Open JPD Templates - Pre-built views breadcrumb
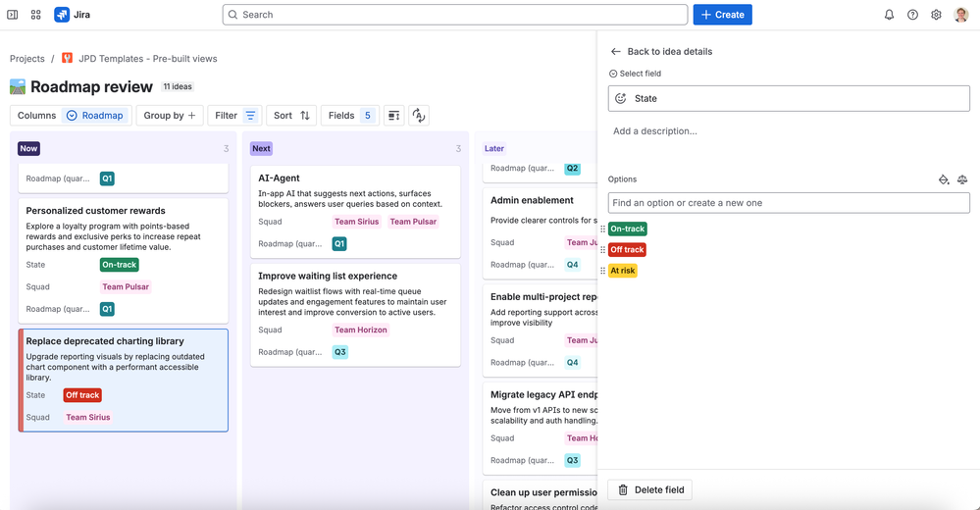 point(148,58)
